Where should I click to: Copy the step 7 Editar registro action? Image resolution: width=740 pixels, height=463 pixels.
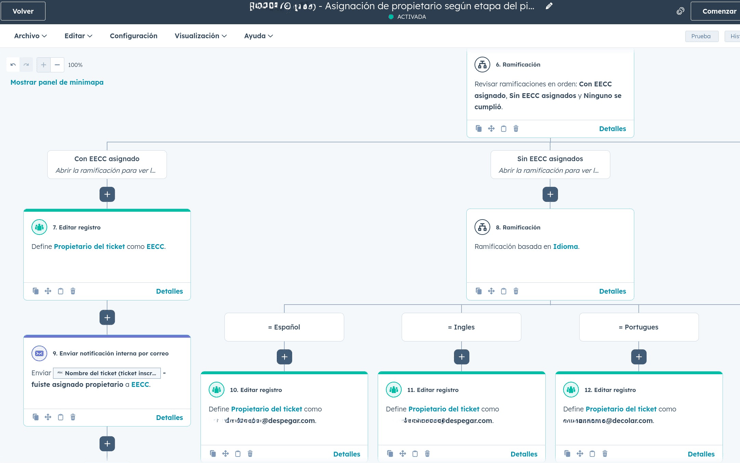35,291
